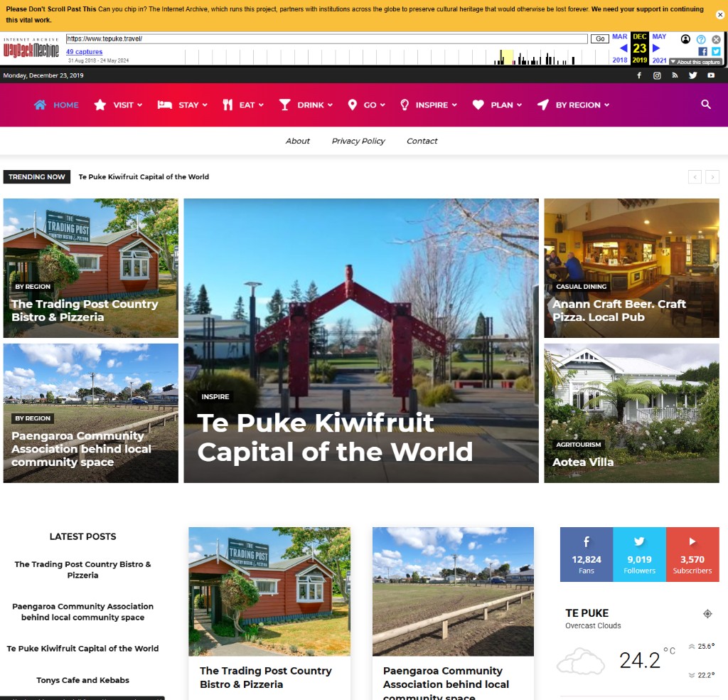Open Twitter 9,019 Followers counter
Screen dimensions: 728x700
tap(639, 554)
